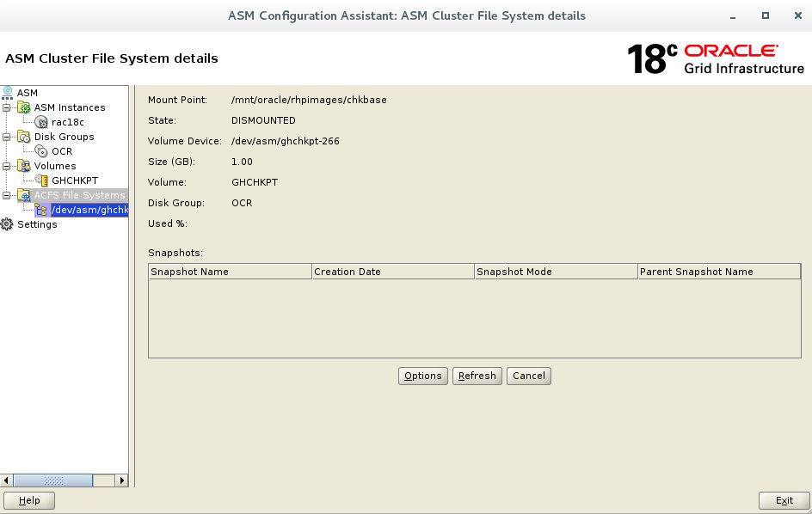
Task: Click the tree scrollbar right arrow
Action: click(x=121, y=480)
